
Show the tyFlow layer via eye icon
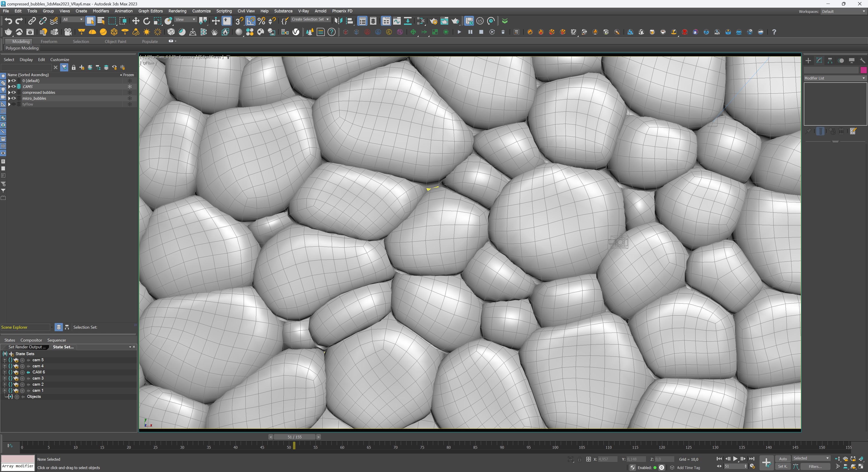point(14,104)
